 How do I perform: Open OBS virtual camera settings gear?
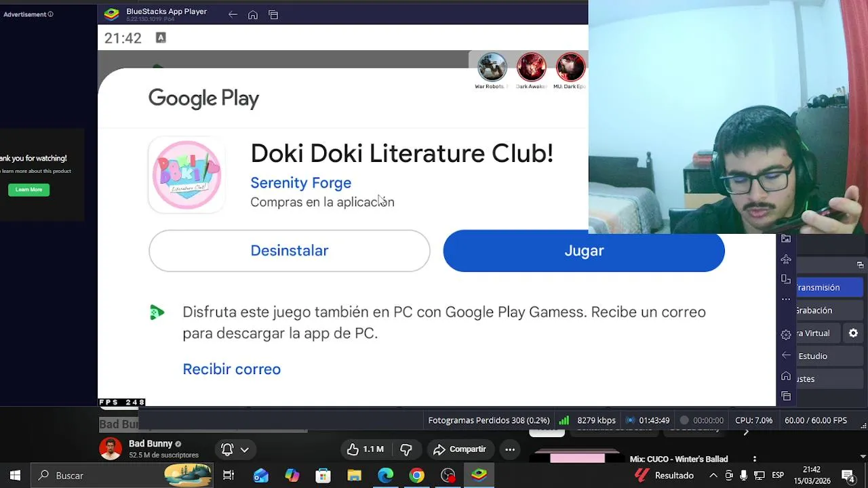tap(853, 333)
